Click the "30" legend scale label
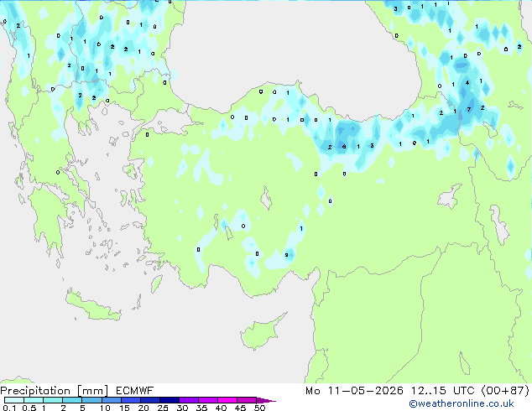Image resolution: width=532 pixels, height=411 pixels. (x=182, y=408)
